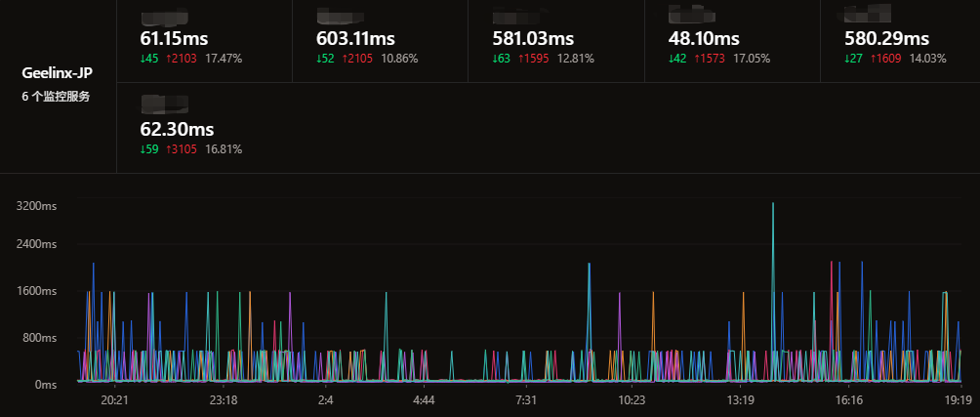Click the 6 个监控服务 label
This screenshot has height=417, width=980.
click(57, 97)
